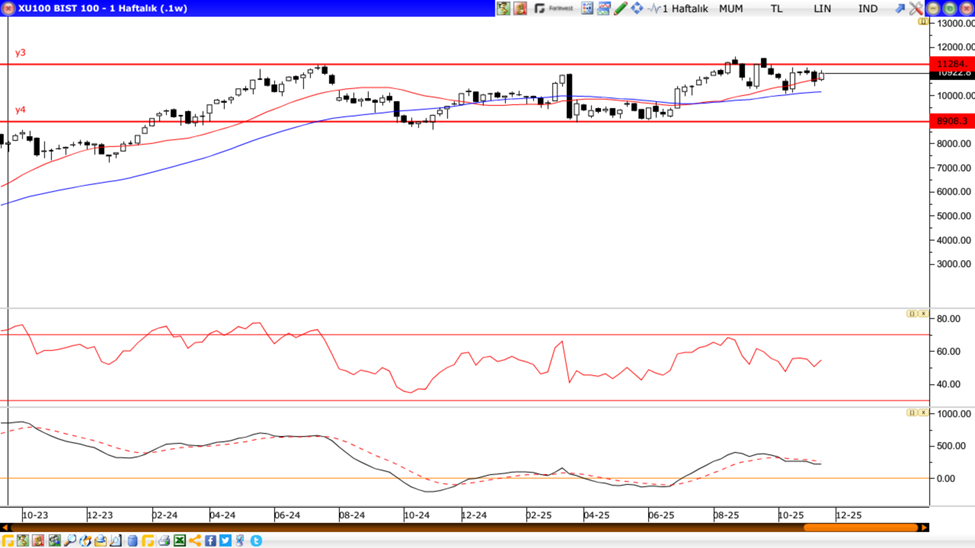Toggle TL currency display

coord(776,8)
